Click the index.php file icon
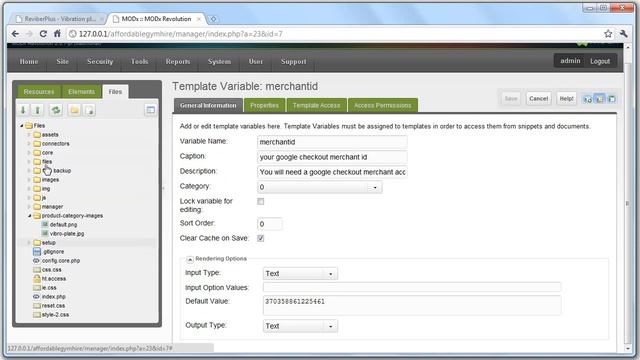The height and width of the screenshot is (360, 640). pos(36,297)
